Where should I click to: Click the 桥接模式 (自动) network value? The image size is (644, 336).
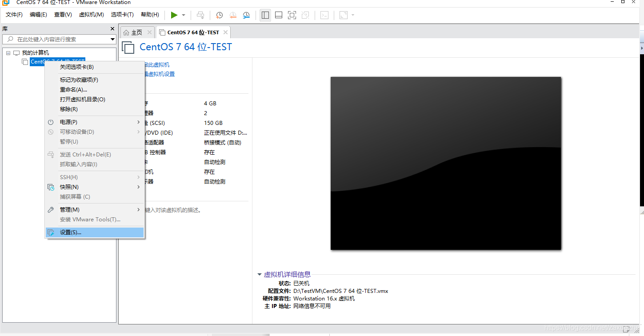(x=223, y=143)
